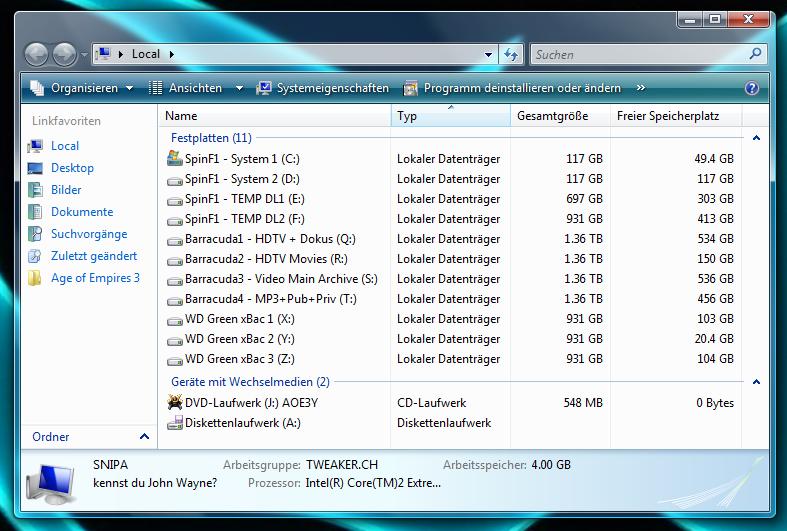The height and width of the screenshot is (531, 787).
Task: Open Age of Empires 3 favorite folder
Action: tap(95, 278)
